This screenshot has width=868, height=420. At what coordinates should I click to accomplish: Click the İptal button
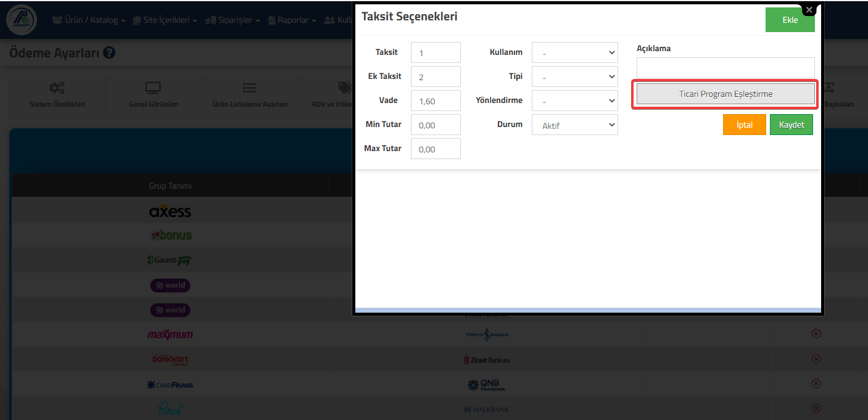pos(745,125)
